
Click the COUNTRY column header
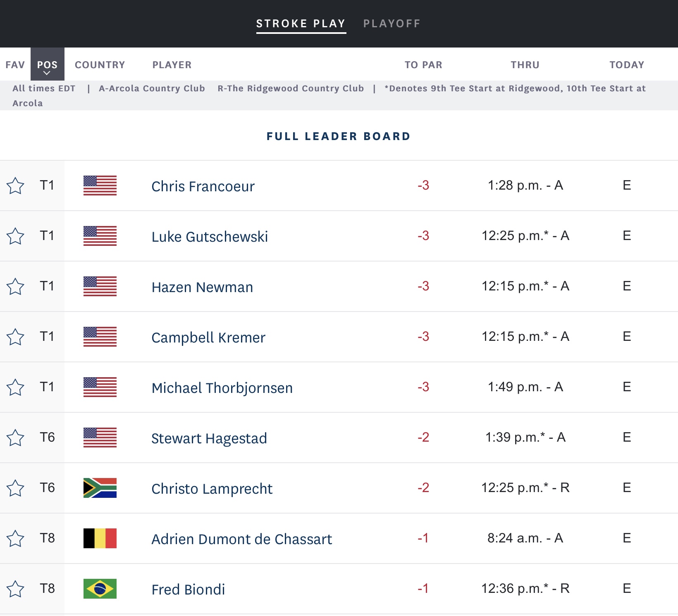point(100,65)
